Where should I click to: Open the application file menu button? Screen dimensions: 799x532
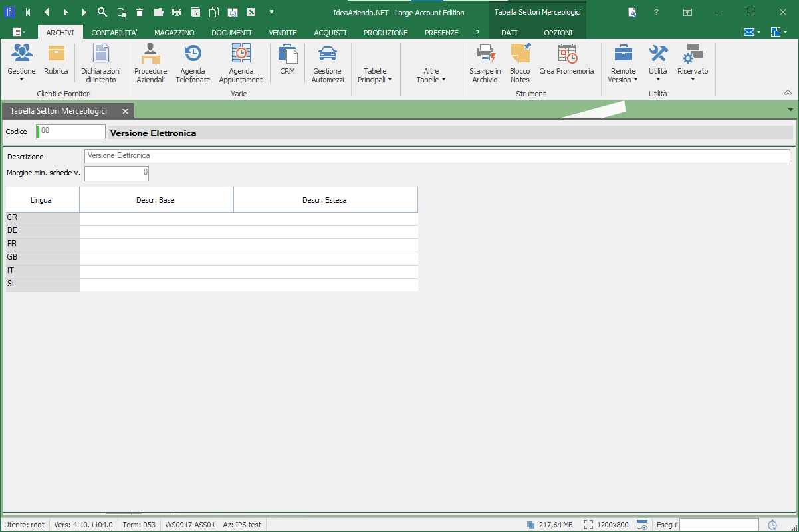(19, 32)
